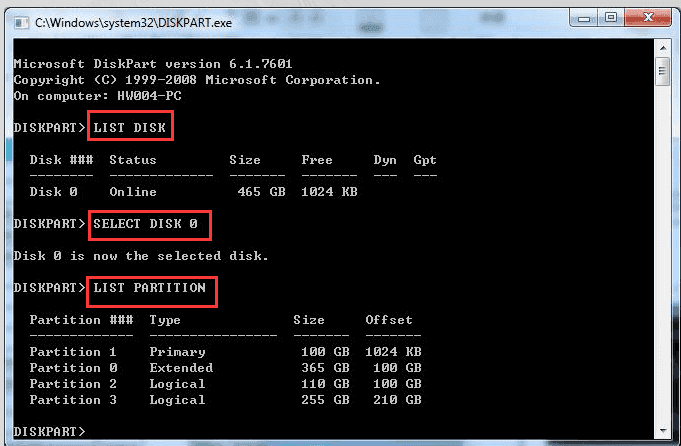
Task: Minimize the DISKPART.exe window
Action: click(x=584, y=18)
